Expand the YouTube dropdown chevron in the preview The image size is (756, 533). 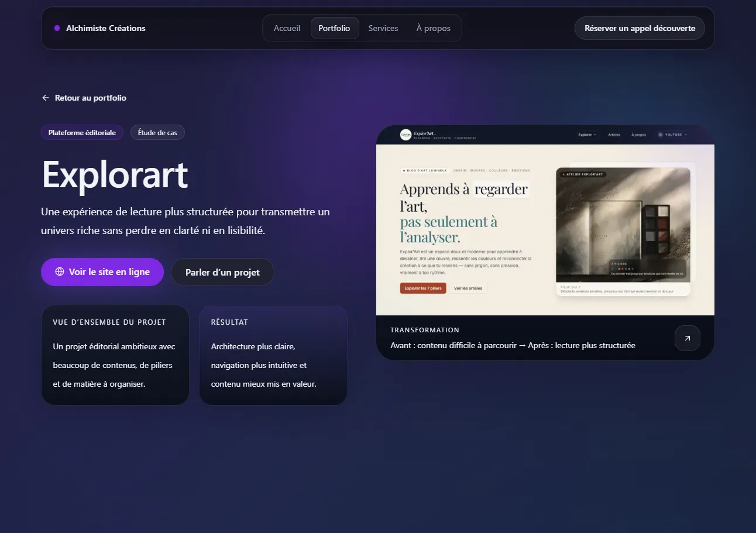point(685,135)
